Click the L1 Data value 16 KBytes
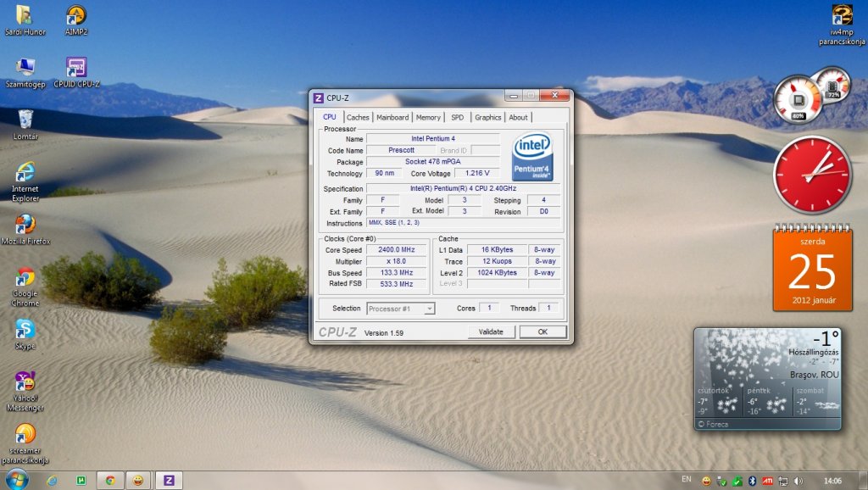Image resolution: width=868 pixels, height=490 pixels. 497,250
